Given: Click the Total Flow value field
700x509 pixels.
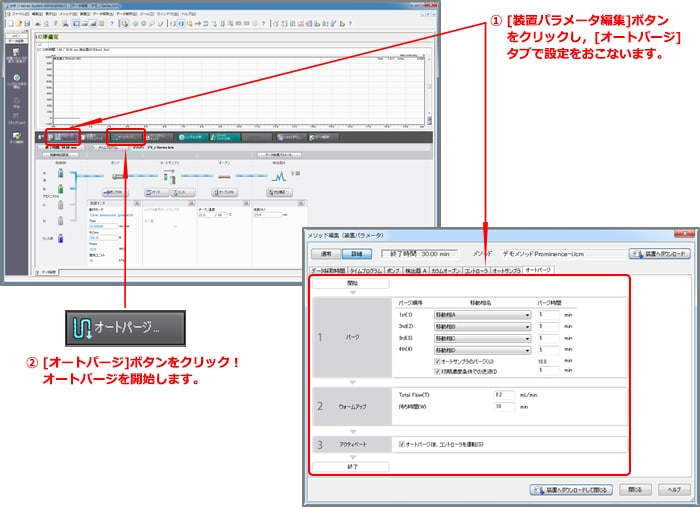Looking at the screenshot, I should [x=504, y=395].
